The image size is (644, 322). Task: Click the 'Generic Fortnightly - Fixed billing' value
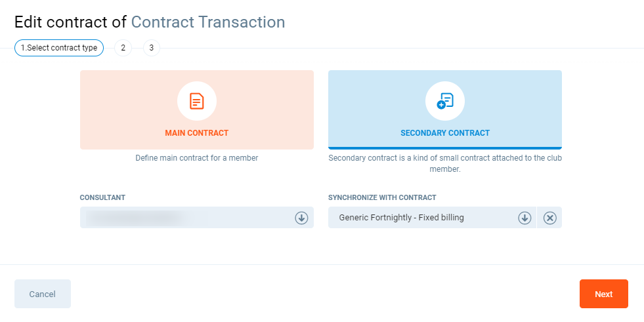401,218
